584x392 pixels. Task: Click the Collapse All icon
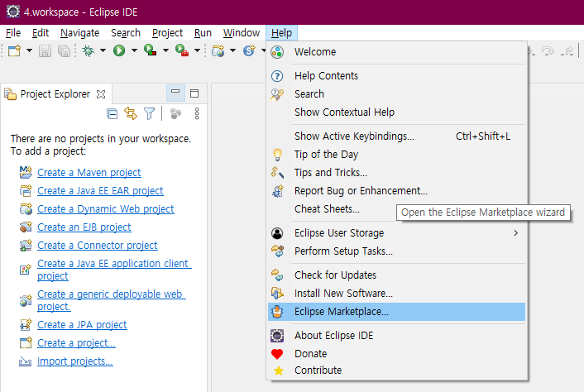tap(112, 113)
